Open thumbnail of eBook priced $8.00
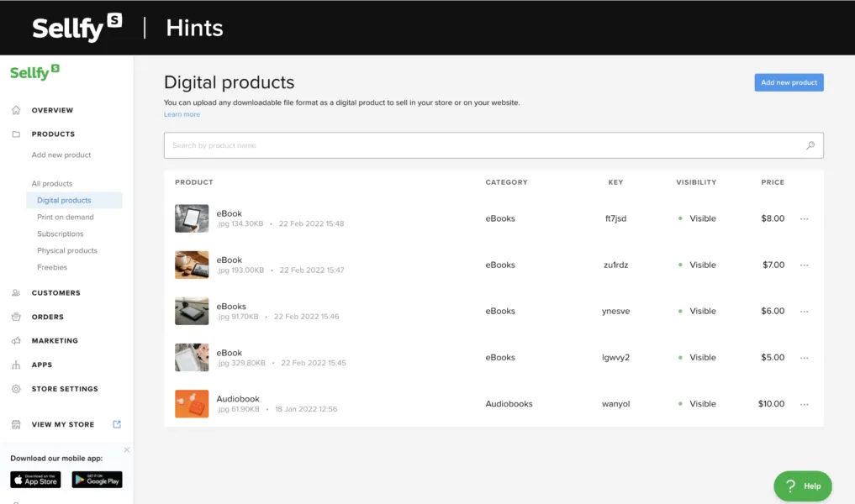Image resolution: width=855 pixels, height=504 pixels. (x=192, y=218)
